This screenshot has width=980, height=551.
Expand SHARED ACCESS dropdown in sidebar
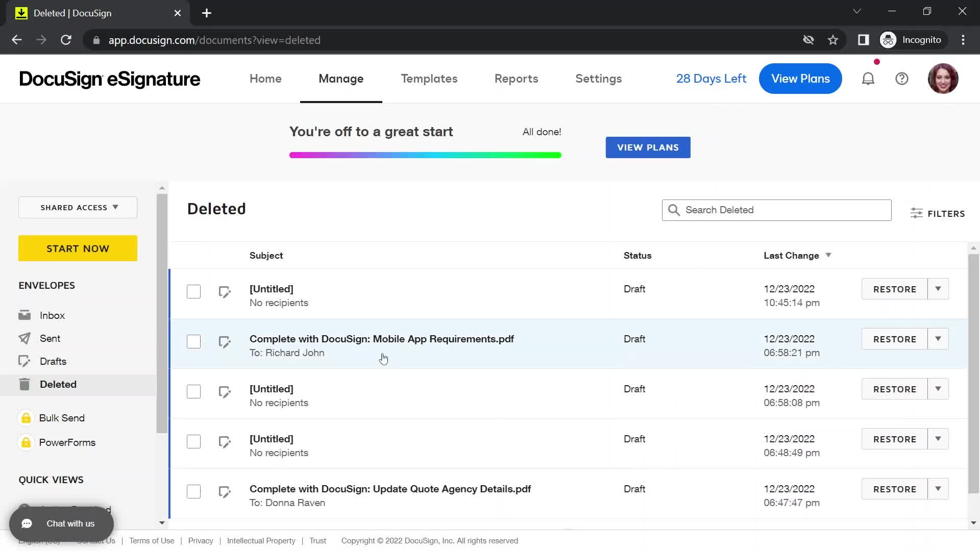coord(79,207)
